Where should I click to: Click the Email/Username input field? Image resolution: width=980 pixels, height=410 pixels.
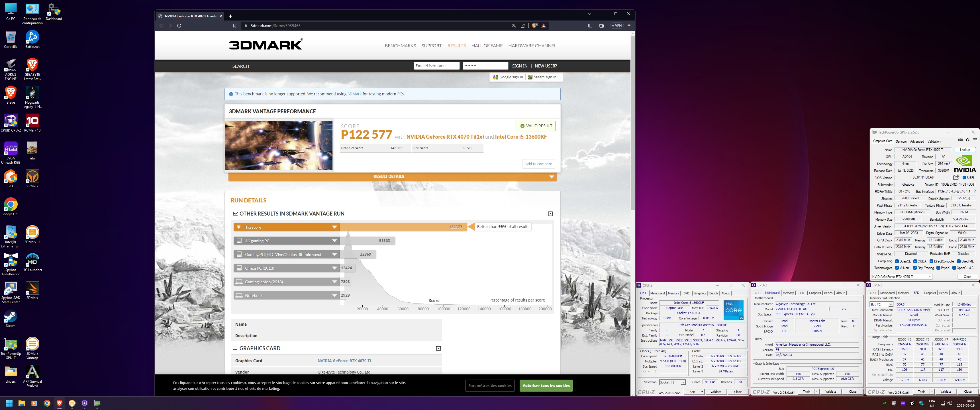pos(436,66)
